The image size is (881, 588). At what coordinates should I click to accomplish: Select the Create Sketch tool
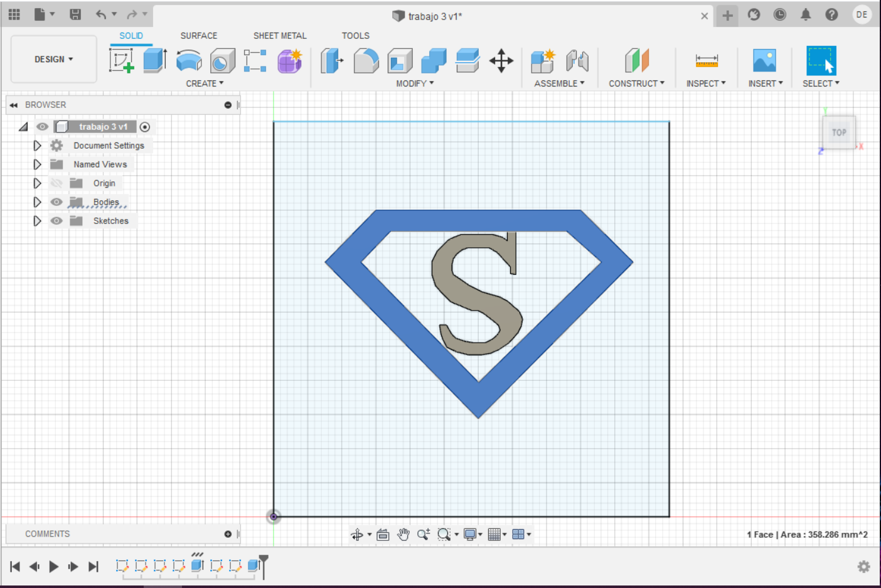click(x=121, y=61)
